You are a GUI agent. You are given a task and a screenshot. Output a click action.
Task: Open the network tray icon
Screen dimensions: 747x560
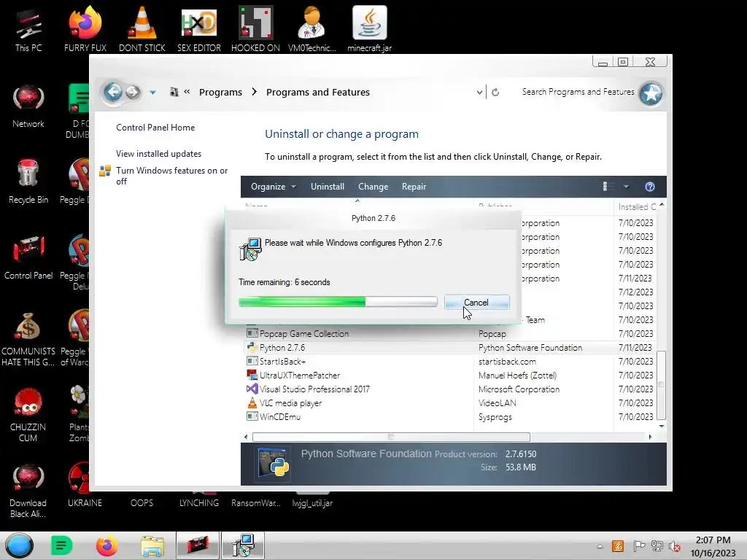click(x=657, y=546)
